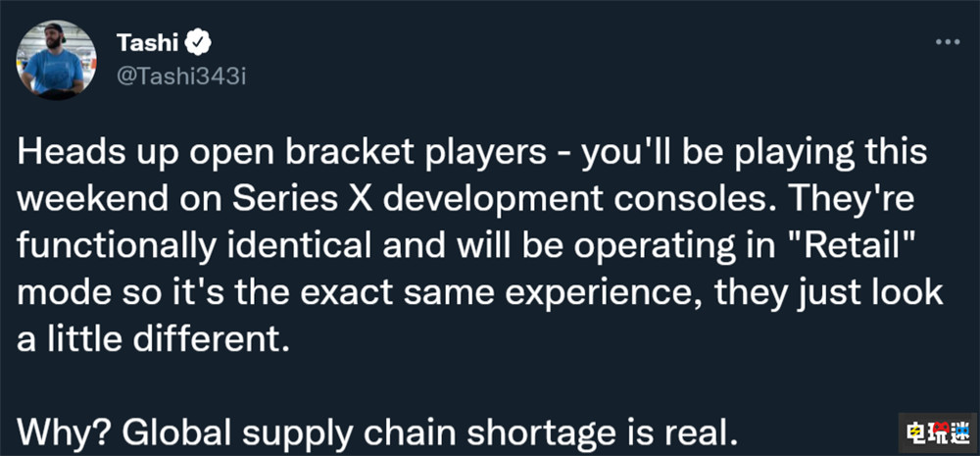Screen dimensions: 980x456
Task: Open the @Tashi343i handle link
Action: pyautogui.click(x=180, y=76)
